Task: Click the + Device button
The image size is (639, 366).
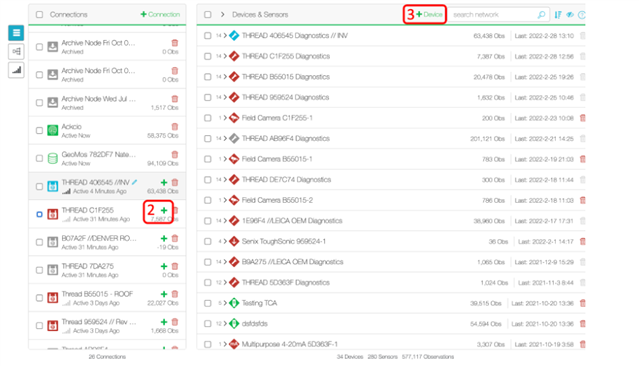Action: click(x=429, y=14)
